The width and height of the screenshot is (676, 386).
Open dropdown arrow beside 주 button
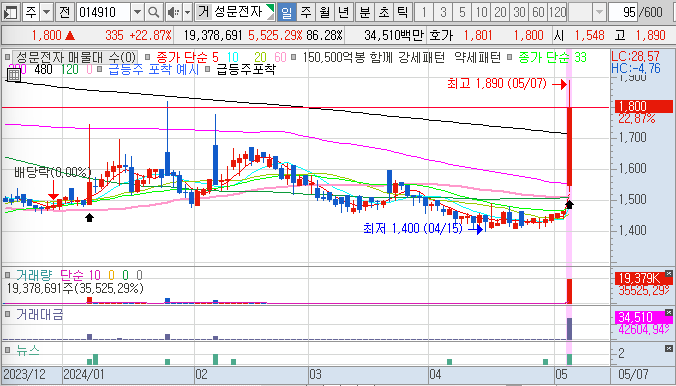[x=47, y=12]
